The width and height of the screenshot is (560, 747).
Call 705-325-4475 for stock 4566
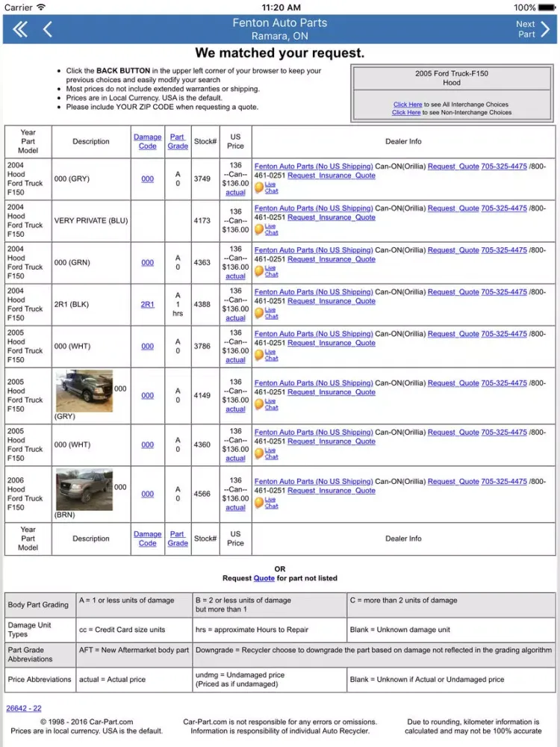pyautogui.click(x=504, y=482)
